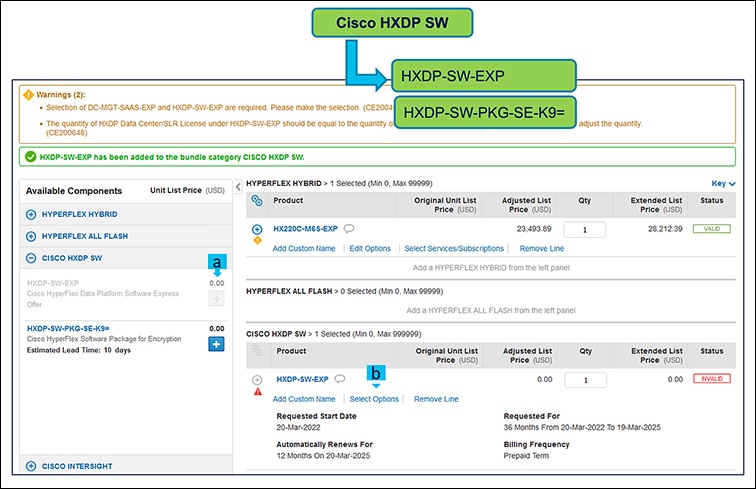Viewport: 756px width, 489px height.
Task: Click INVALID status badge for HXDP-SW-EXP
Action: tap(712, 379)
